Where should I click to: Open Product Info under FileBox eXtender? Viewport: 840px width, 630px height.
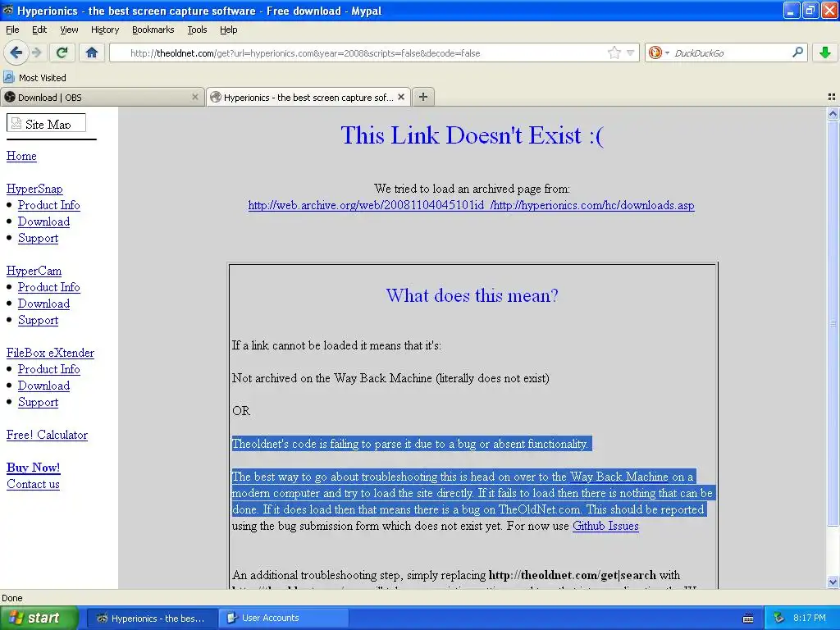tap(48, 369)
